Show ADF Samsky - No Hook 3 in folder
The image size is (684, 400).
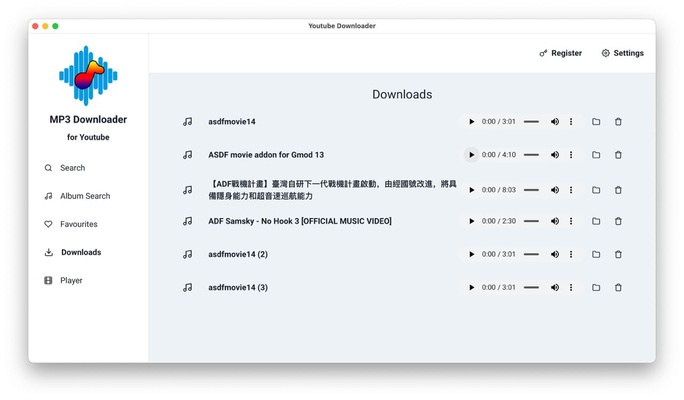596,221
